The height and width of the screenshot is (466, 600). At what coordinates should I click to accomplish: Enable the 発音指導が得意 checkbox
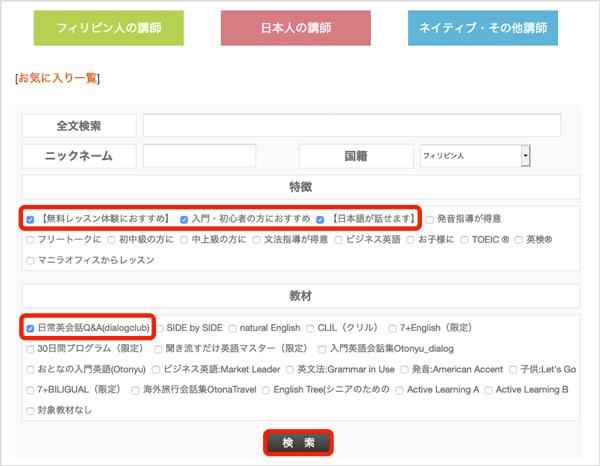click(430, 219)
